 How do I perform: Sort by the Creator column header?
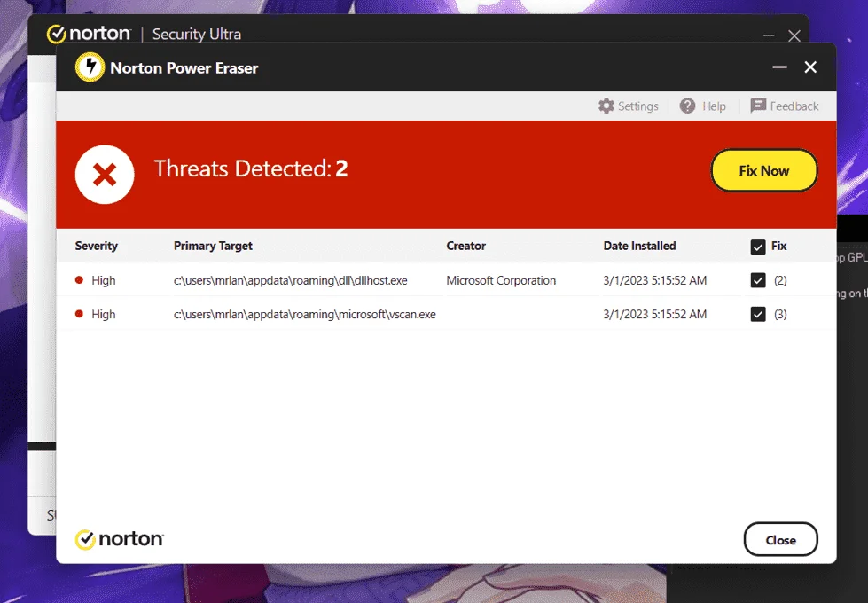pos(466,246)
